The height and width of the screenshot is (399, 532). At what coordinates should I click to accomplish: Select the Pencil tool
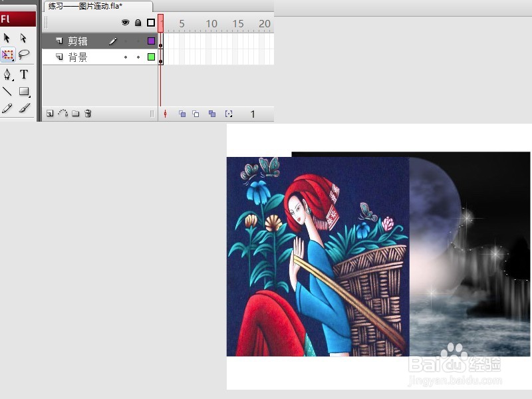[x=7, y=108]
